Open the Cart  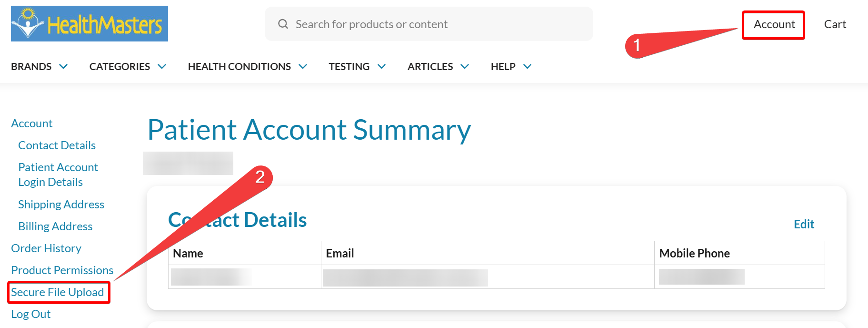point(835,24)
